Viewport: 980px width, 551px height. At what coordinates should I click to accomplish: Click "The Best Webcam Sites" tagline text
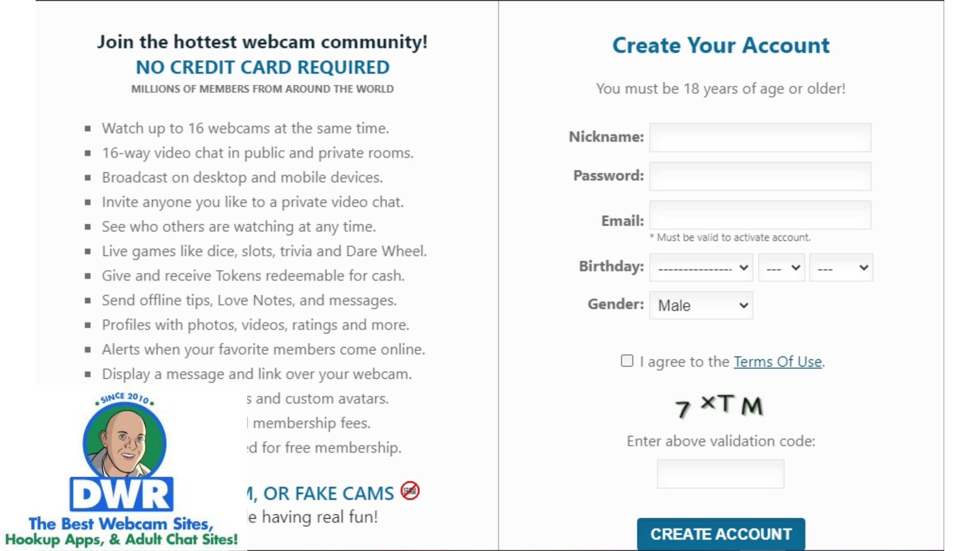121,523
